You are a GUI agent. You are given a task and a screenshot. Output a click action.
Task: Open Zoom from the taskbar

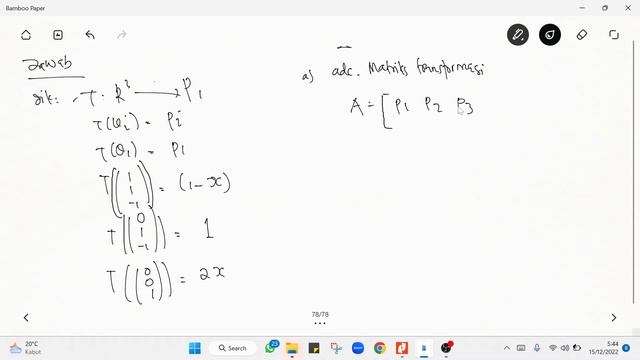point(358,348)
